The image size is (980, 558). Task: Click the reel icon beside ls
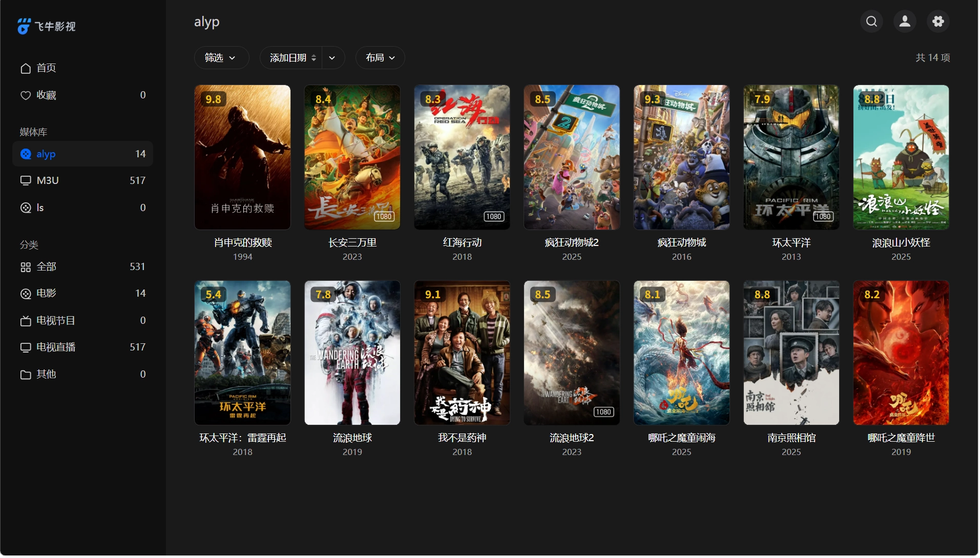pyautogui.click(x=26, y=208)
